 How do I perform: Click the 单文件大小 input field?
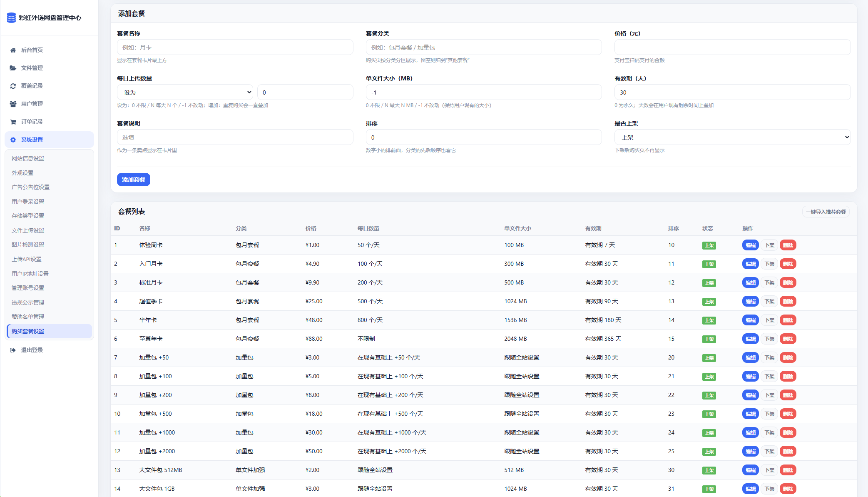tap(484, 92)
